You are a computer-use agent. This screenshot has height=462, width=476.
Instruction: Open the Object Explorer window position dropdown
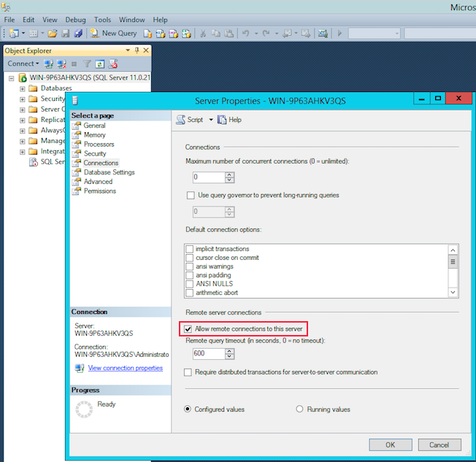128,50
